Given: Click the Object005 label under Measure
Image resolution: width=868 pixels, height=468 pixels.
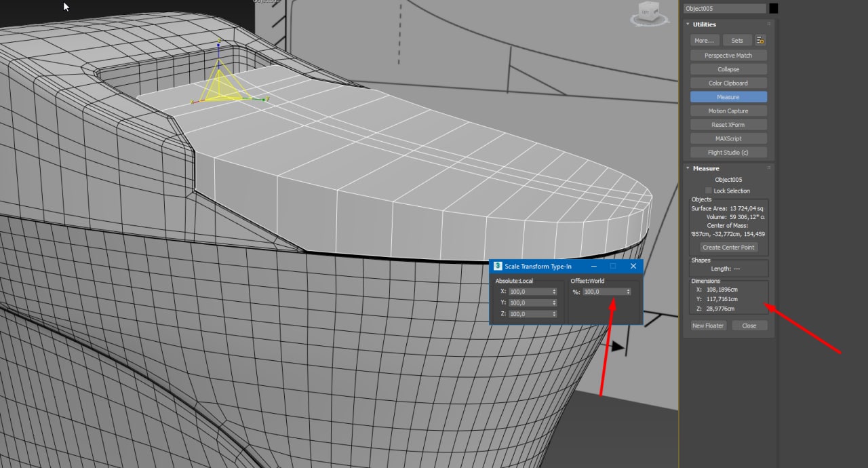Looking at the screenshot, I should click(728, 180).
